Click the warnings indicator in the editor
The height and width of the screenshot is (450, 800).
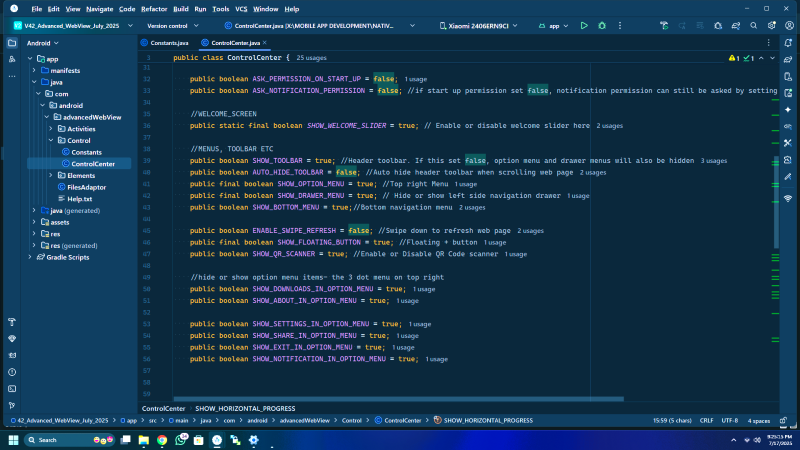[735, 58]
